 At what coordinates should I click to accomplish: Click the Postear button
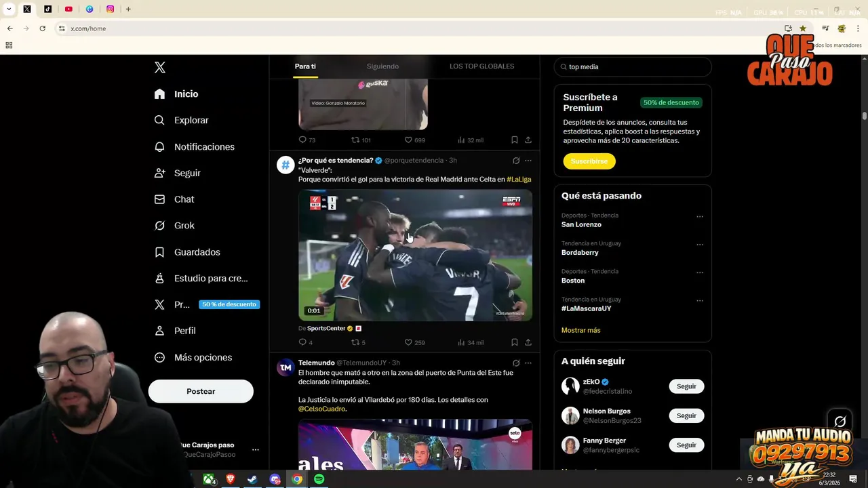[x=201, y=391]
